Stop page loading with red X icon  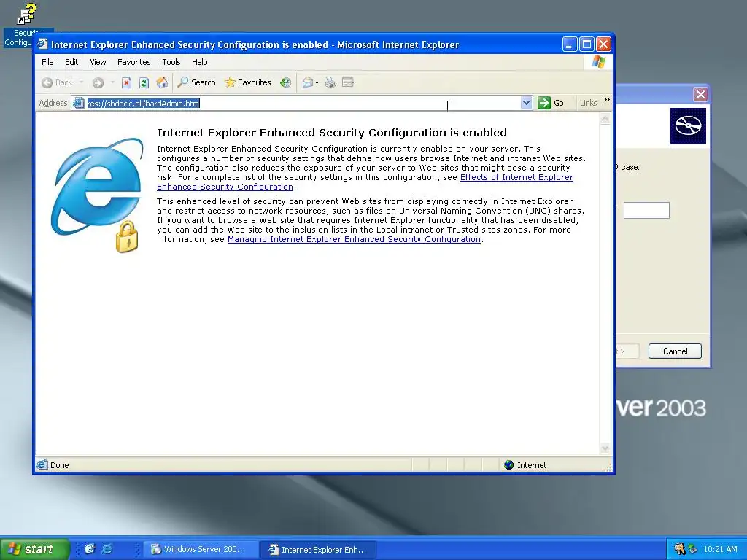[x=126, y=83]
